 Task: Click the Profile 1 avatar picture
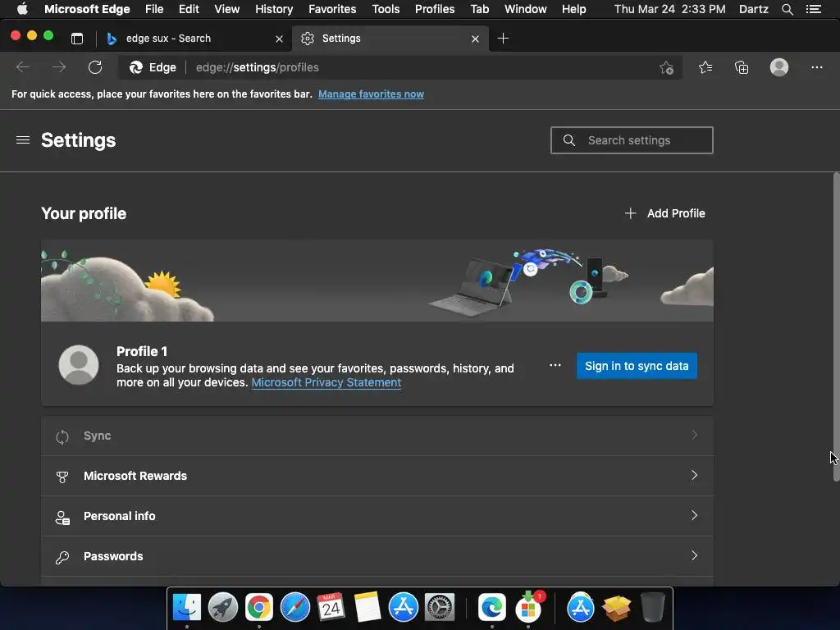[x=79, y=365]
